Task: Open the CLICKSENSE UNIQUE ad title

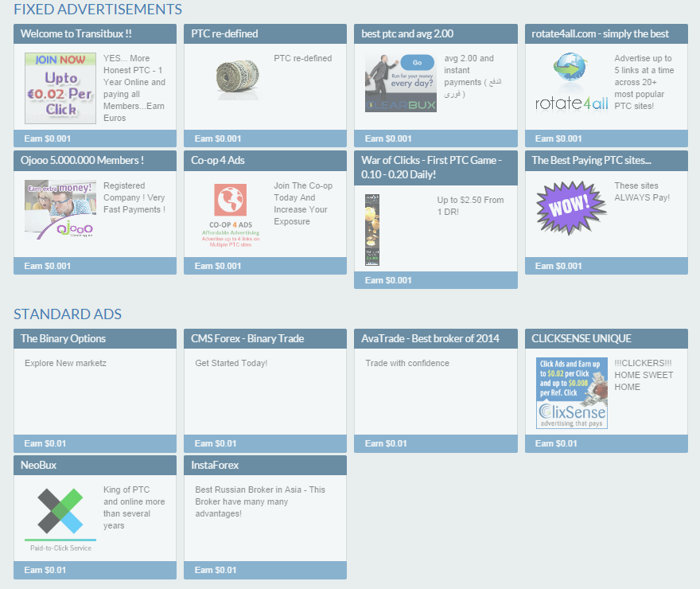Action: tap(581, 339)
